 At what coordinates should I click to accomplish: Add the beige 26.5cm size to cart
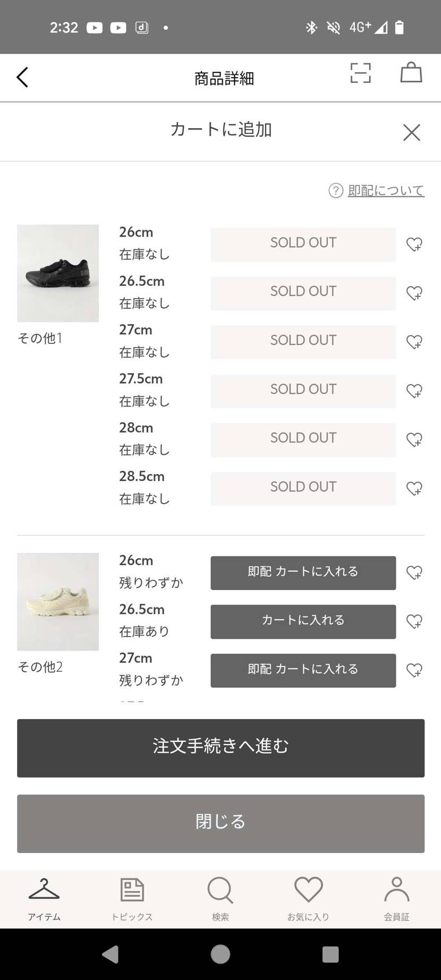tap(303, 622)
